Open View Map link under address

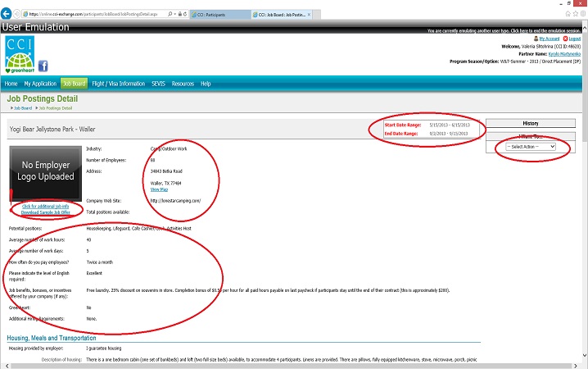tap(159, 189)
